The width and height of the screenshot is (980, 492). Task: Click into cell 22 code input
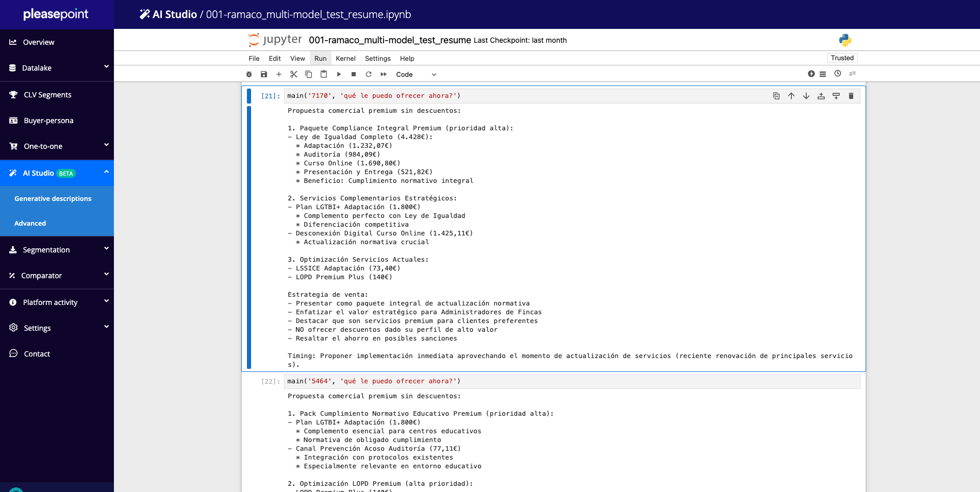[567, 381]
